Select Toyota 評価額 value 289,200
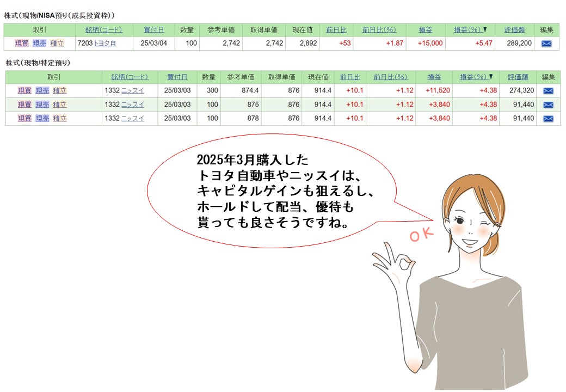This screenshot has height=392, width=566. point(519,44)
